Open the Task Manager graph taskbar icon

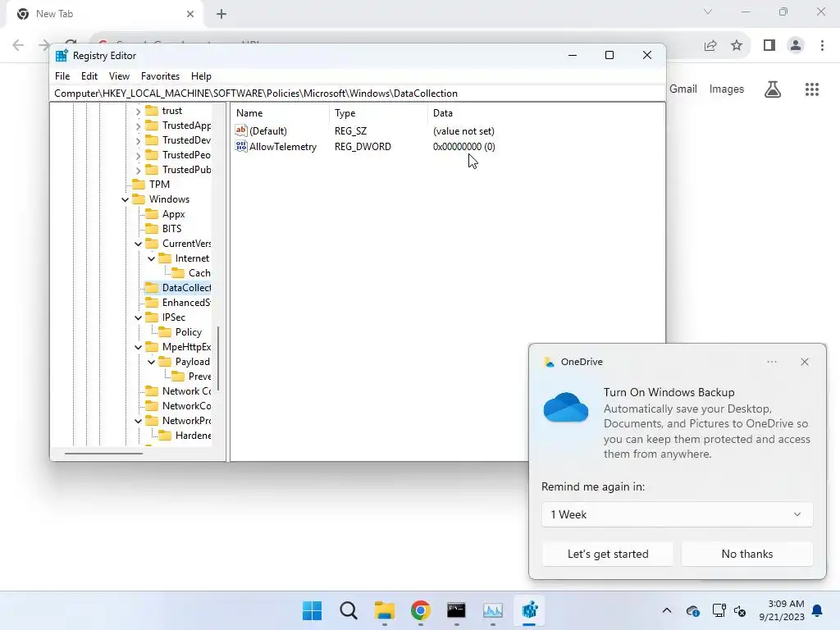tap(493, 610)
